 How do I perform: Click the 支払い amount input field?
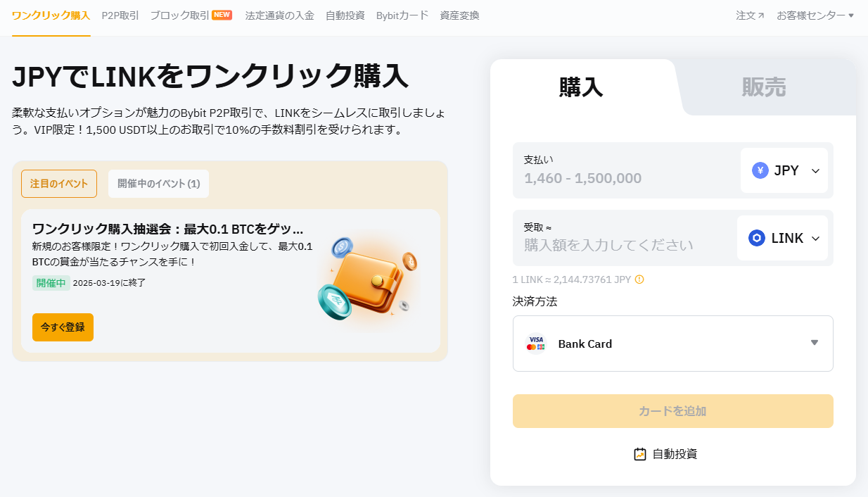[x=619, y=178]
